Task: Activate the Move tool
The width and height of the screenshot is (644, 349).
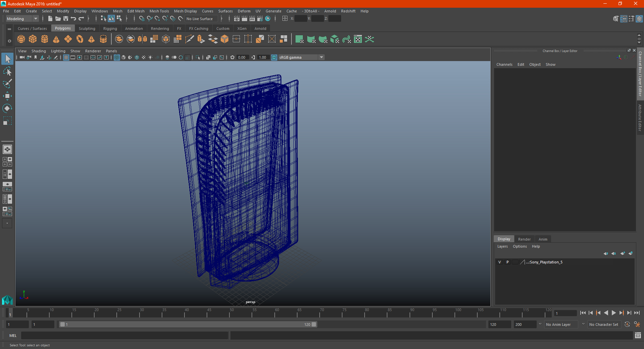Action: [7, 96]
